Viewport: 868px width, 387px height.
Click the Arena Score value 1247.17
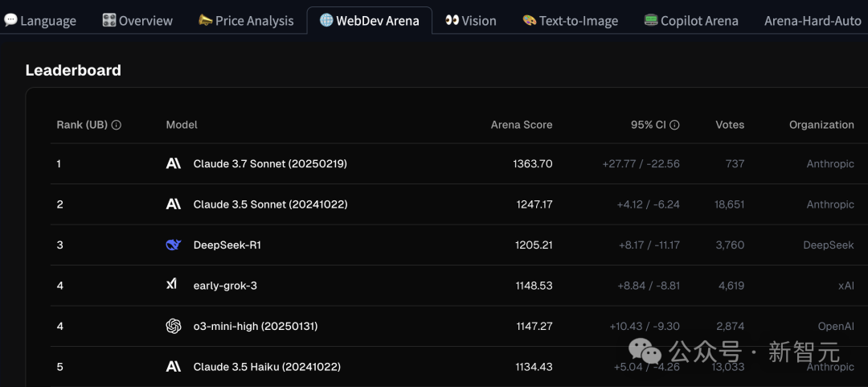click(x=534, y=204)
